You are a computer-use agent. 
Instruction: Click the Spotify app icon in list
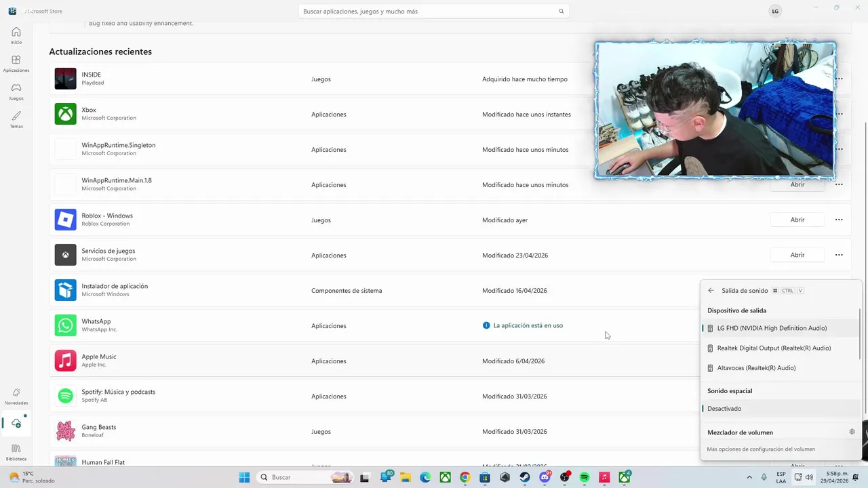[x=66, y=396]
